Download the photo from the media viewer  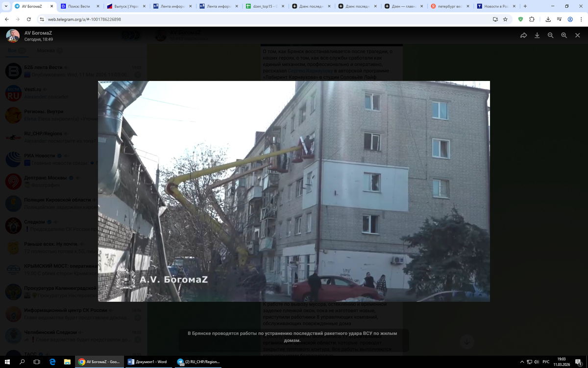537,35
